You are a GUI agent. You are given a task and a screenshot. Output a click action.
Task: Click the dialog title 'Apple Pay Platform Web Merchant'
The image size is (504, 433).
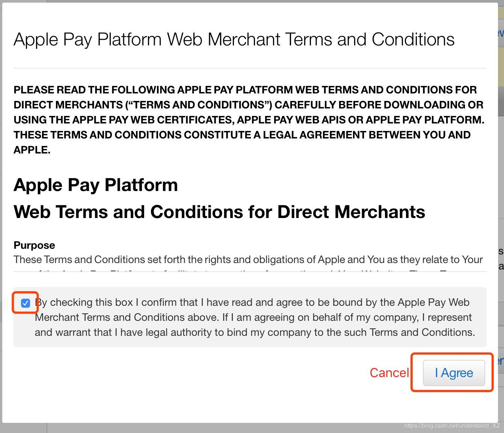(234, 40)
